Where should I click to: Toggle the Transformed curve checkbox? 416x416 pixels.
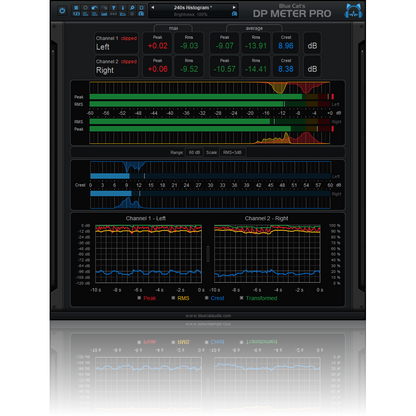(x=242, y=298)
